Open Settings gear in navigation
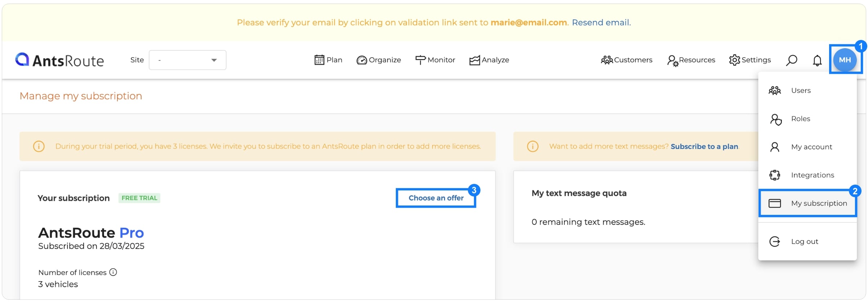868x303 pixels. click(x=750, y=60)
